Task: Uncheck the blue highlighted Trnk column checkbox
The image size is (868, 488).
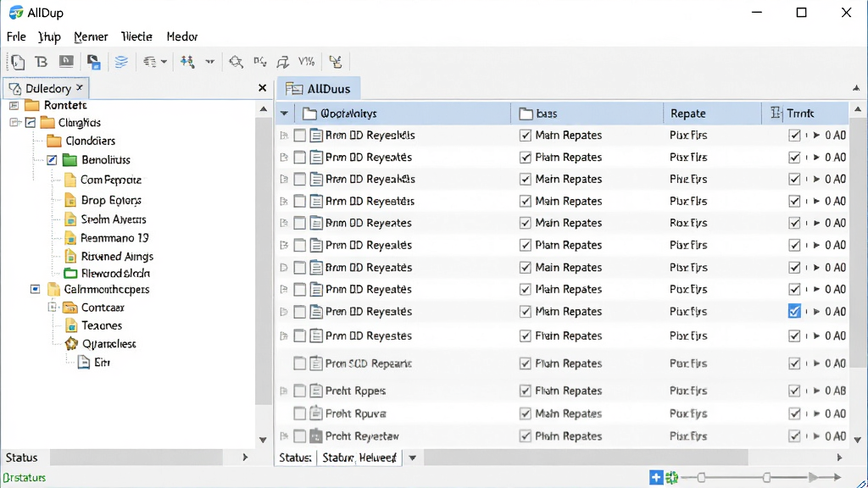Action: coord(794,311)
